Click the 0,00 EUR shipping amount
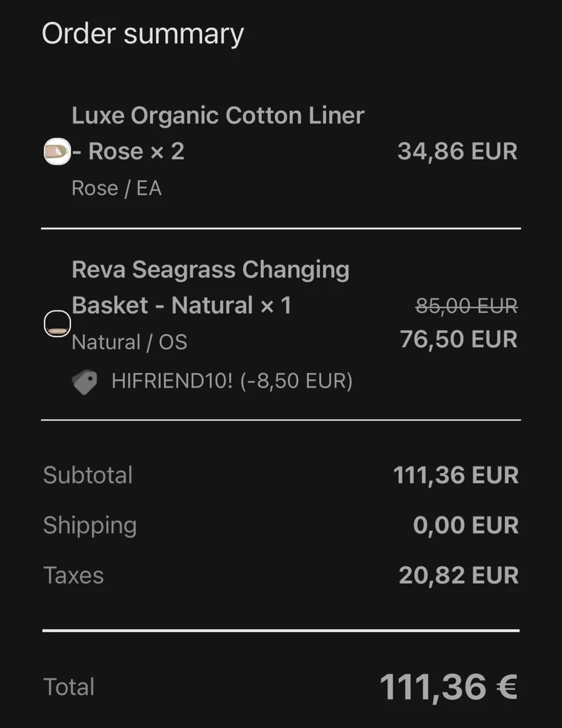The height and width of the screenshot is (728, 562). click(x=466, y=525)
